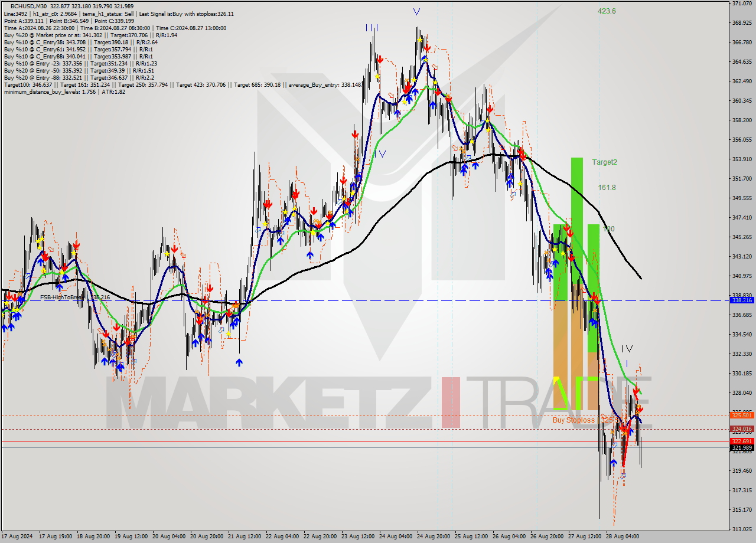This screenshot has width=756, height=543.
Task: Click the 356.055 price axis label
Action: tap(742, 140)
